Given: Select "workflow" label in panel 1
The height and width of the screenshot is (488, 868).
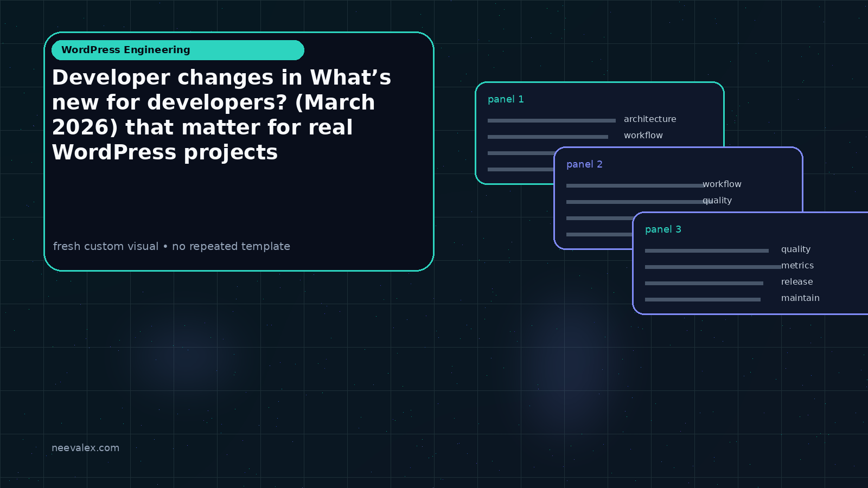Looking at the screenshot, I should [643, 136].
